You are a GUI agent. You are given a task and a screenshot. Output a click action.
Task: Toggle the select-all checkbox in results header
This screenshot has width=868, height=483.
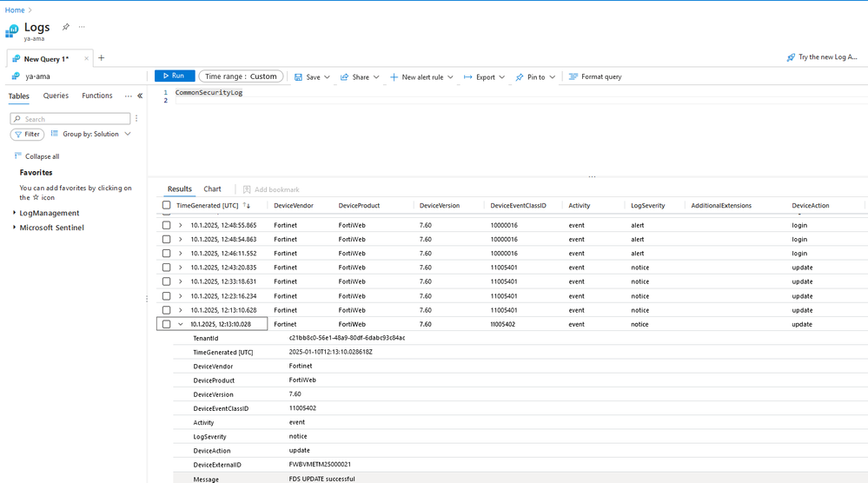coord(167,206)
